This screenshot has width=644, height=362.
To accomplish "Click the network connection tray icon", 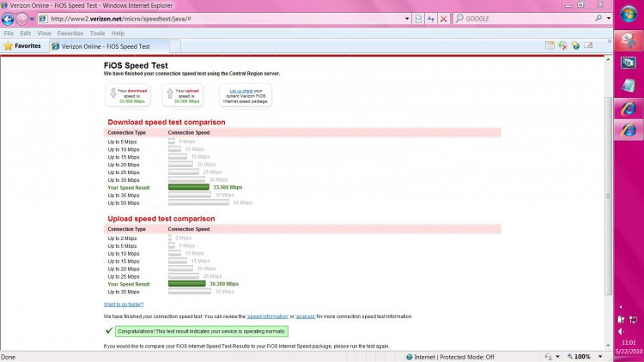I will pyautogui.click(x=634, y=319).
